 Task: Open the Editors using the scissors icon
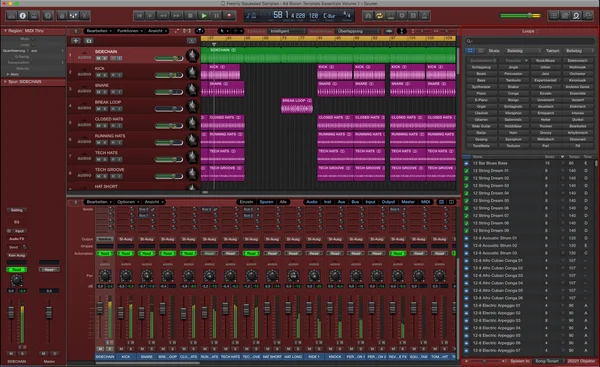(85, 16)
